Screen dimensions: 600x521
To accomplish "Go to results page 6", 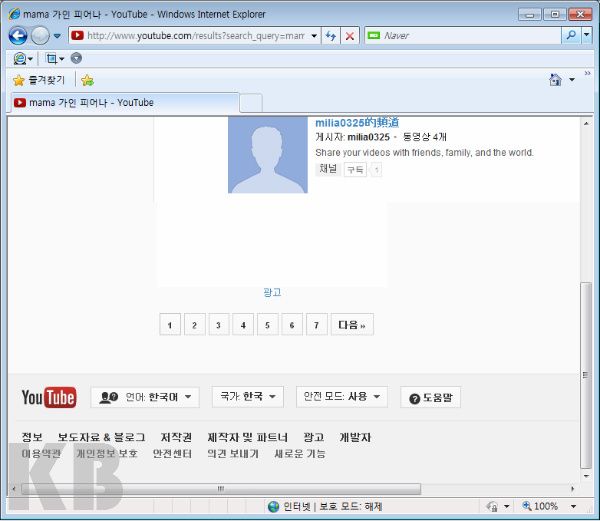I will pos(292,325).
